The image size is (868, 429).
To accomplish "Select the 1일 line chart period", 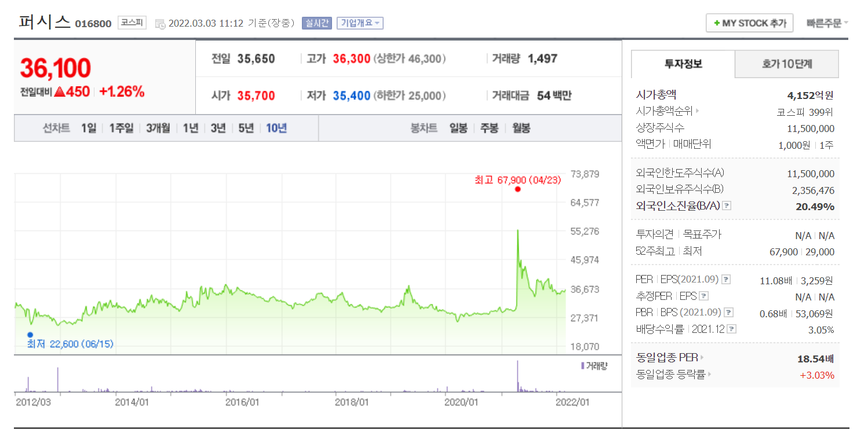I will pos(89,128).
